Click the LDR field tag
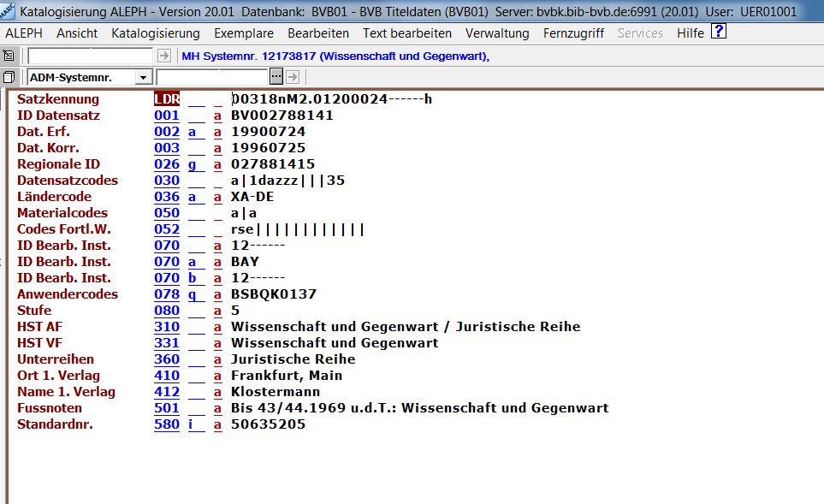The width and height of the screenshot is (824, 504). point(167,99)
